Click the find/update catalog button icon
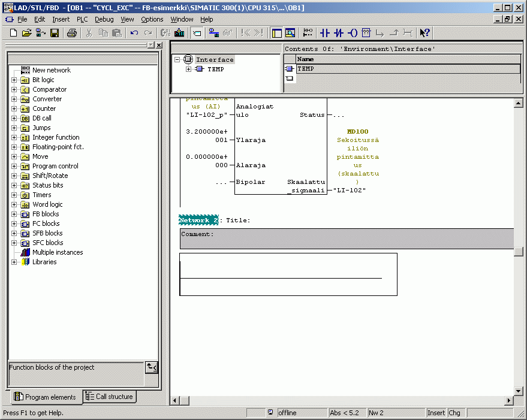Viewport: 527px width, 420px height. click(x=152, y=368)
